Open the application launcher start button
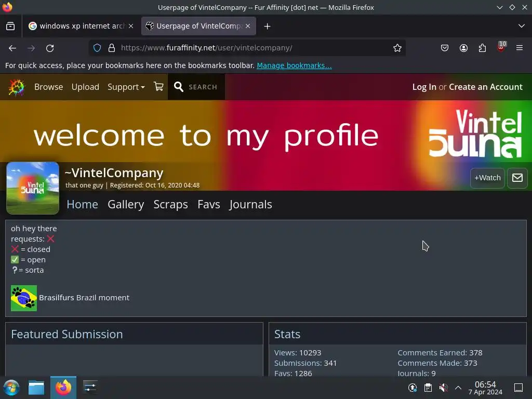Viewport: 532px width, 399px height. [x=11, y=388]
